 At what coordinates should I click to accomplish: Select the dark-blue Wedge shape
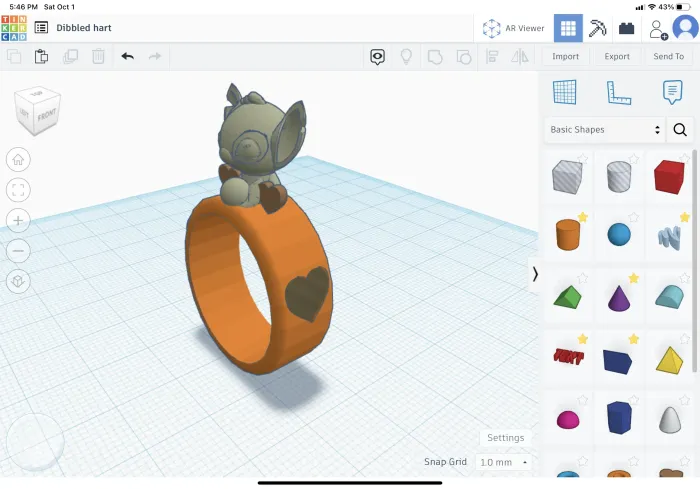[617, 362]
